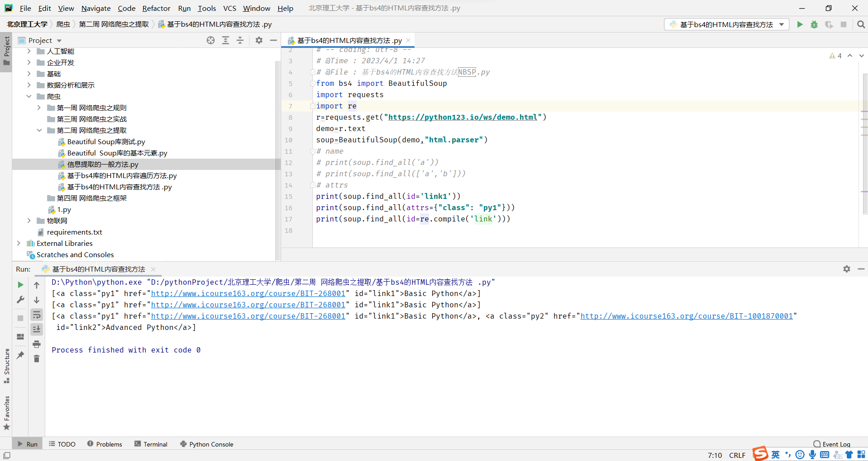Jump to next highlighted warning arrow

pos(862,56)
